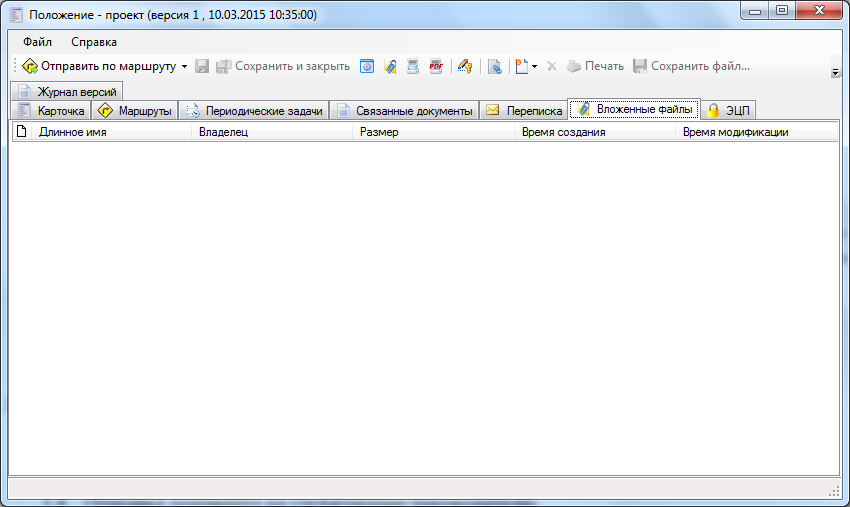Expand the Отправить по маршруту dropdown arrow
The width and height of the screenshot is (850, 507).
coord(184,66)
